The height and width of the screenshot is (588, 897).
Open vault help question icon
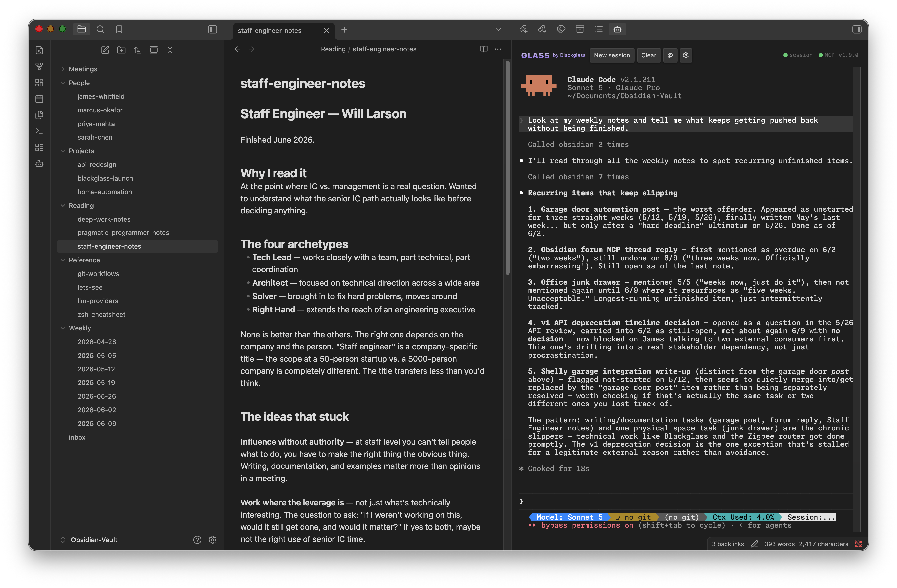point(197,540)
